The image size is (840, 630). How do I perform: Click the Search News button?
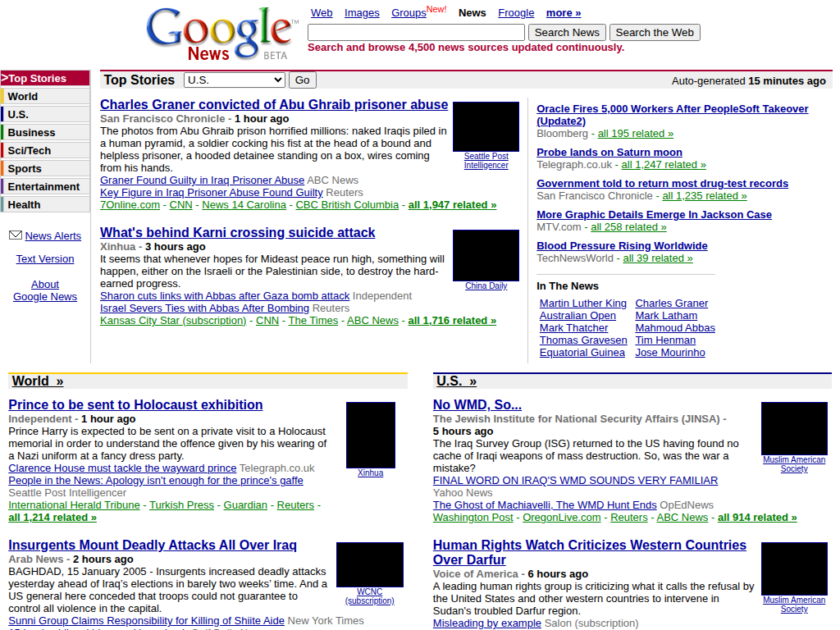(567, 33)
